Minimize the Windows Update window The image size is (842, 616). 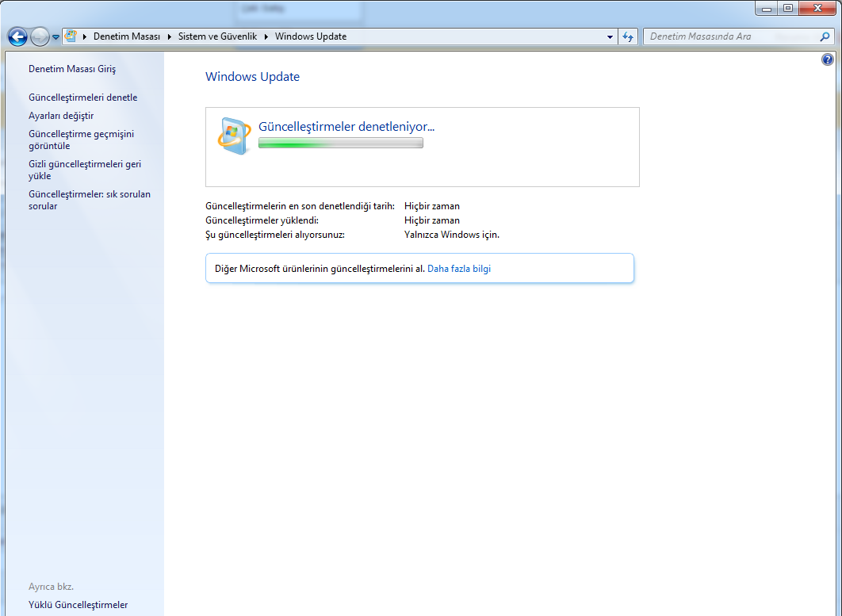point(767,9)
